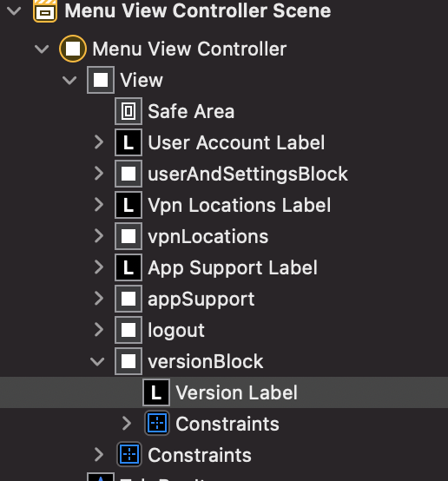Viewport: 448px width, 481px height.
Task: Click the Vpn Locations Label L icon
Action: (128, 205)
